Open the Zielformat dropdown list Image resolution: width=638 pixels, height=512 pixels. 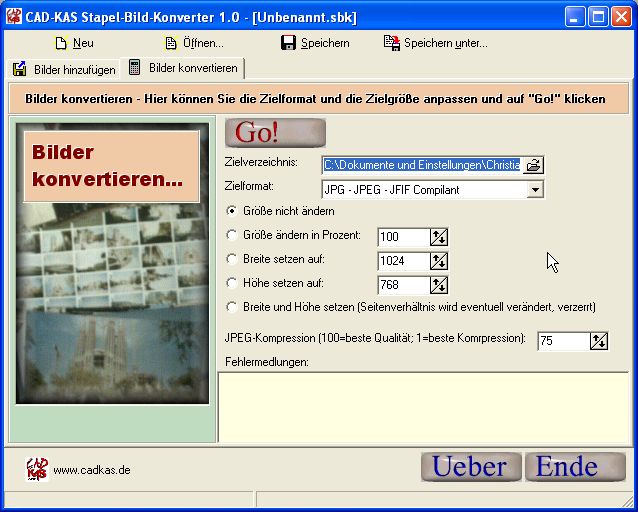click(x=535, y=189)
